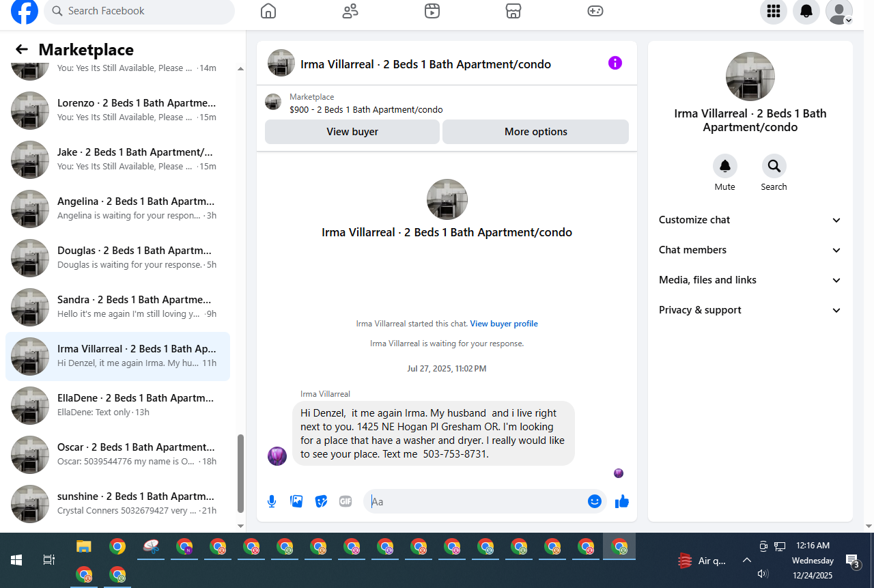Image resolution: width=874 pixels, height=588 pixels.
Task: Open the Friends icon in top bar
Action: coord(350,11)
